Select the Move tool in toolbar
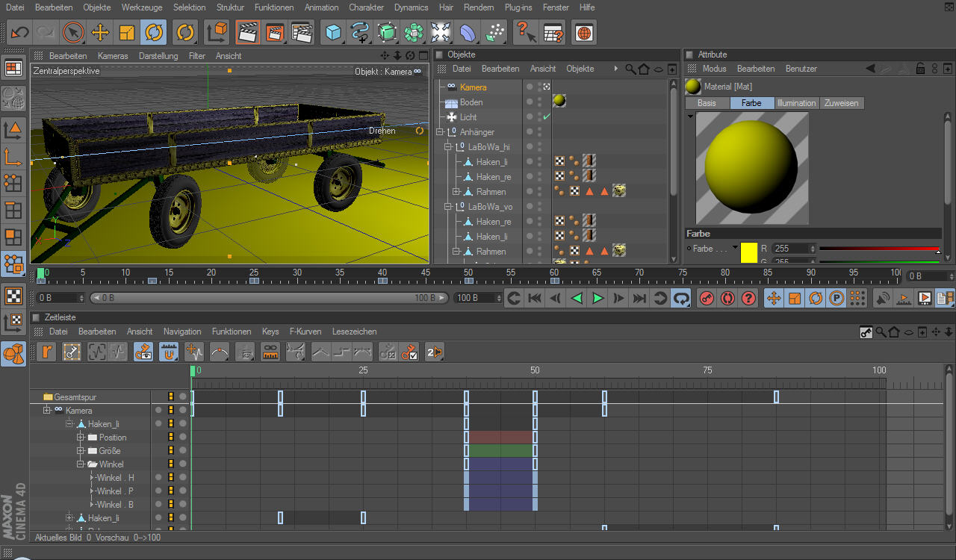Image resolution: width=956 pixels, height=560 pixels. [100, 32]
